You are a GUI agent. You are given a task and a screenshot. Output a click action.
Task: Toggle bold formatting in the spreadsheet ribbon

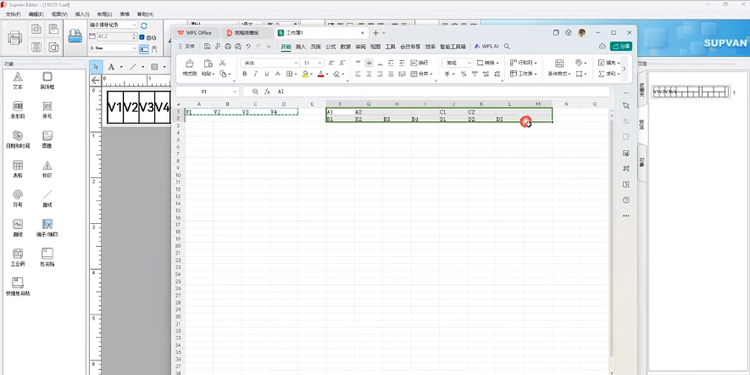244,74
